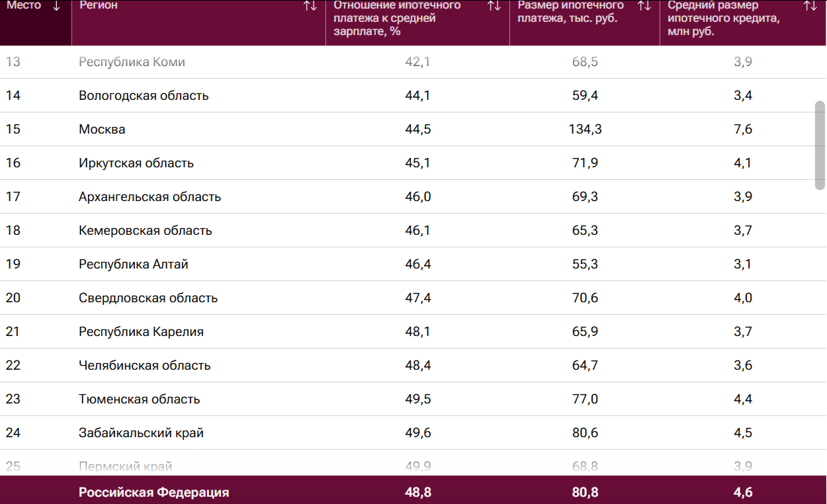Sort by average mortgage loan arrows icon
The height and width of the screenshot is (504, 827).
(x=810, y=6)
